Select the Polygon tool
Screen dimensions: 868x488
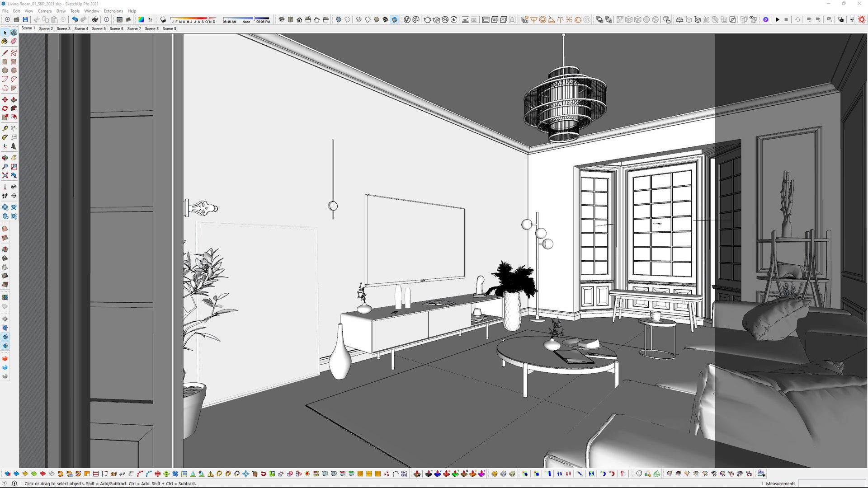(14, 70)
